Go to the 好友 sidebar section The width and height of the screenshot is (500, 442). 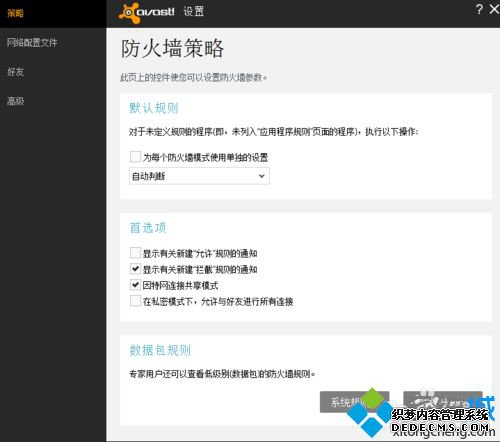15,72
